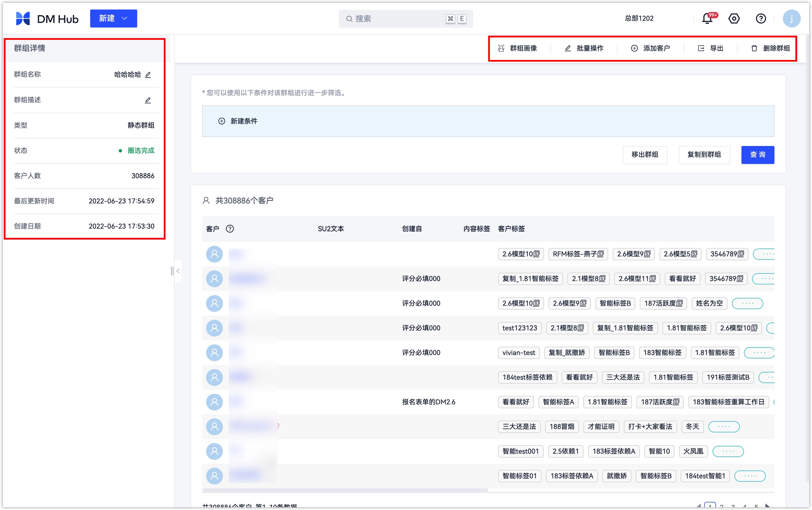Click 添加客户 in the toolbar

pos(650,48)
